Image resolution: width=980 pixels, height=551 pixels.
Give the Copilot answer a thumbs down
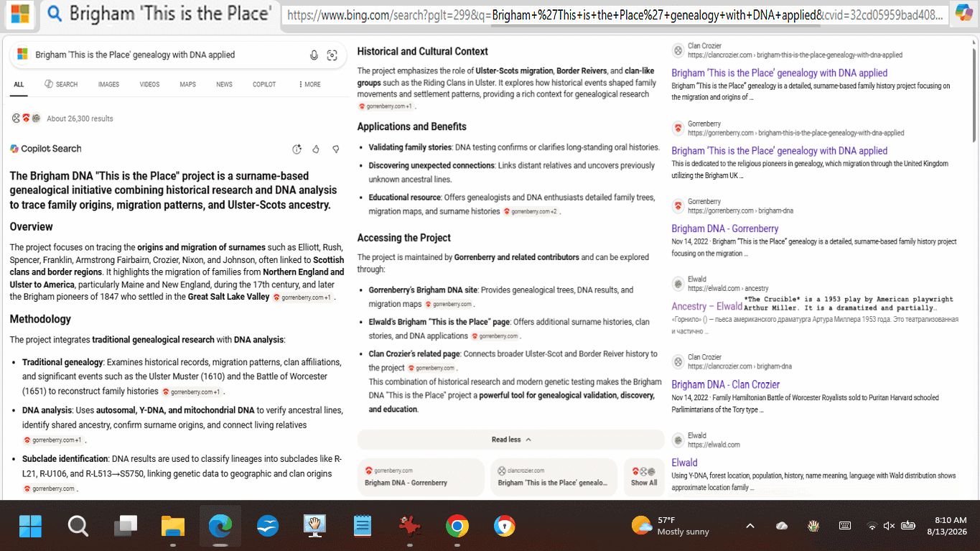[335, 149]
